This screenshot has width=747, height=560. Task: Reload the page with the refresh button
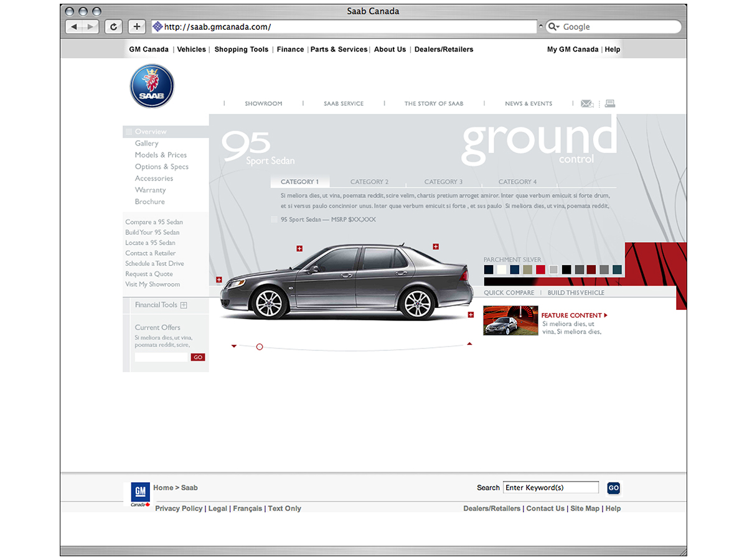tap(113, 27)
